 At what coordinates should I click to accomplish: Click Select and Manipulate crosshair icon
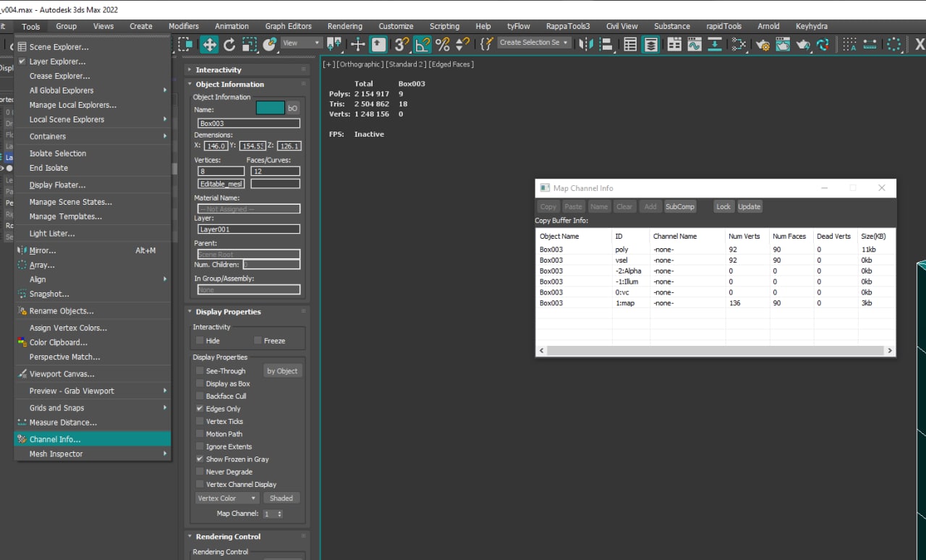(358, 44)
